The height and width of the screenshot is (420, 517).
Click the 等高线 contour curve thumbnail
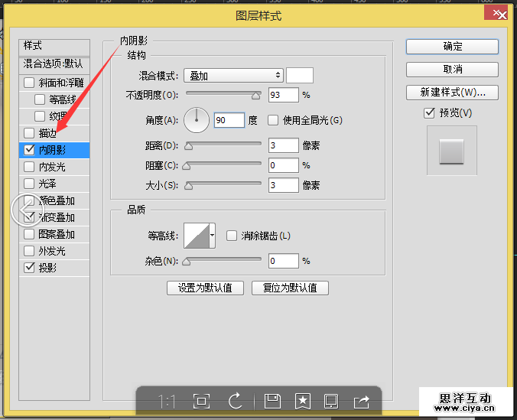tap(197, 236)
